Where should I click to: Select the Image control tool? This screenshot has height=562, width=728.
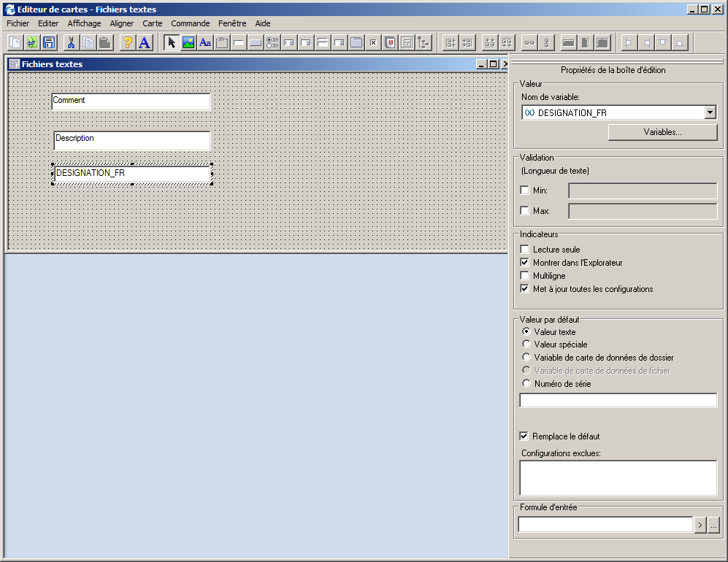[188, 42]
